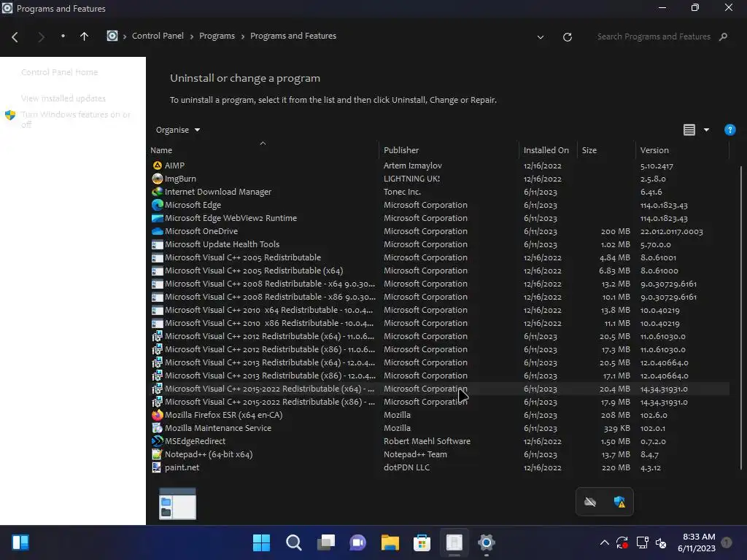Image resolution: width=747 pixels, height=560 pixels.
Task: Click the search magnifier in the search box
Action: (x=724, y=36)
